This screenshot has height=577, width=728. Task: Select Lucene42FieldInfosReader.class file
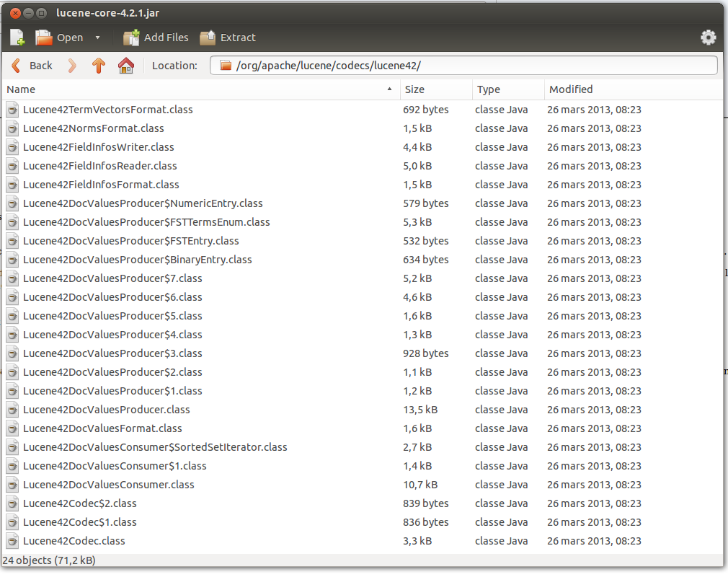[x=362, y=166]
